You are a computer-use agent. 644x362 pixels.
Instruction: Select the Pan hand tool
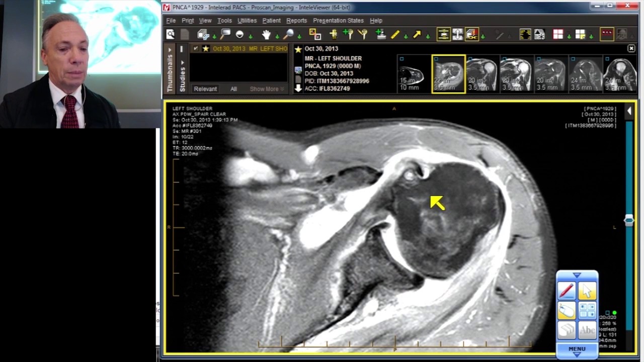tap(266, 35)
